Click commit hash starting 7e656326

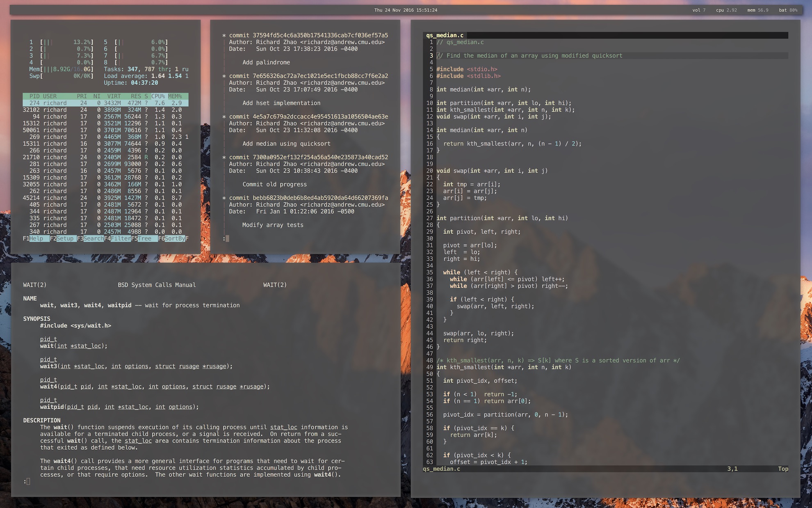pos(320,76)
